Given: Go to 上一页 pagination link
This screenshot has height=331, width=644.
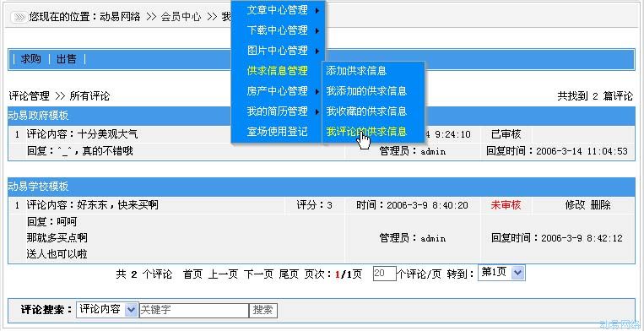Looking at the screenshot, I should coord(223,274).
